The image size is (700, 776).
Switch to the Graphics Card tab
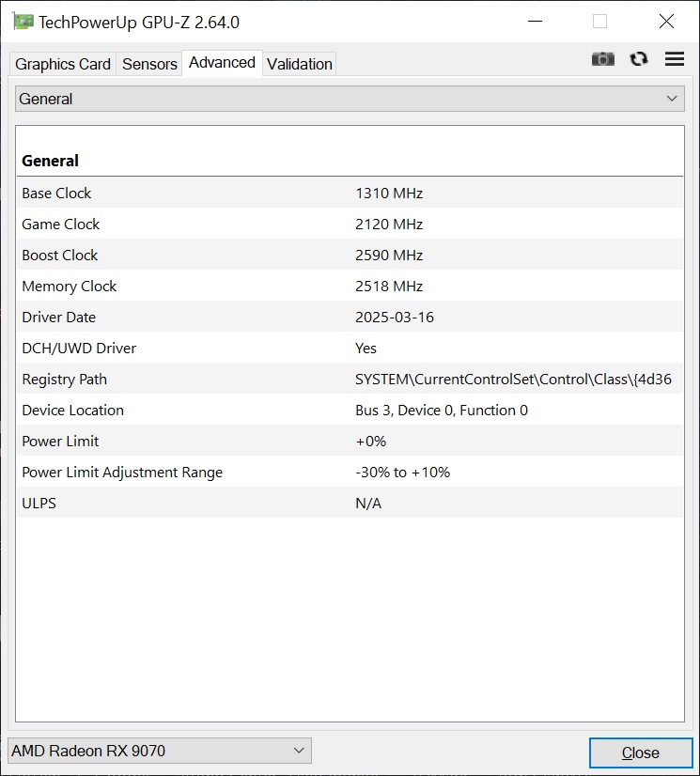pyautogui.click(x=63, y=64)
